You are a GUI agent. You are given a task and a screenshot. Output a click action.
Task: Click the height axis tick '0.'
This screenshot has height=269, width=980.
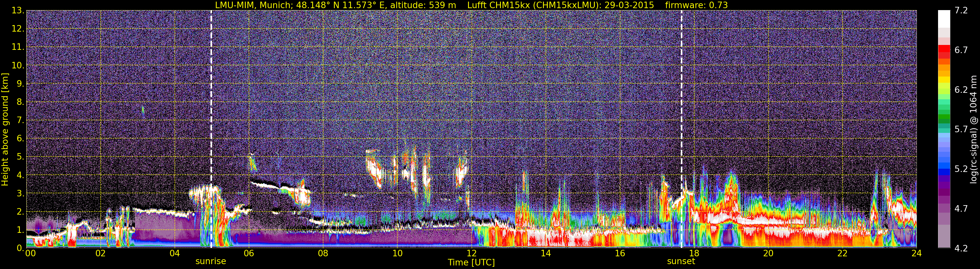point(20,248)
